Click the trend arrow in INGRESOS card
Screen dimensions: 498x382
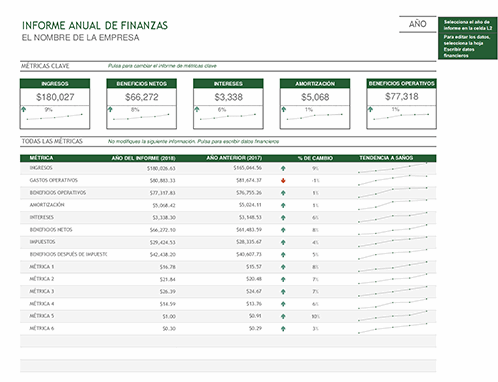24,109
